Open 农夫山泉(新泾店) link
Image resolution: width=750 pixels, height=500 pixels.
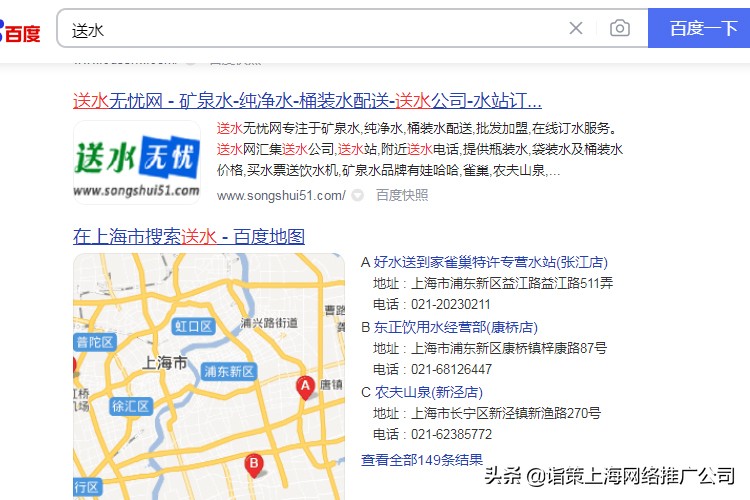428,392
